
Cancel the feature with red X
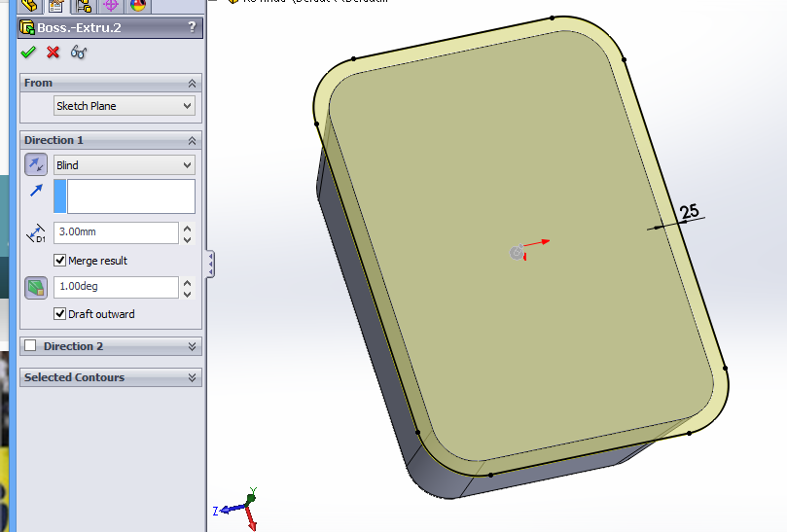(x=54, y=53)
